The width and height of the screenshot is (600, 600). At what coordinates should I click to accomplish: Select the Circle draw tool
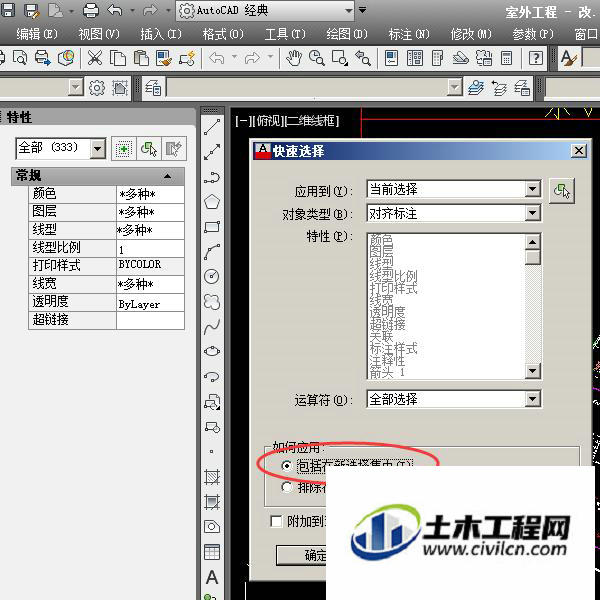[212, 276]
